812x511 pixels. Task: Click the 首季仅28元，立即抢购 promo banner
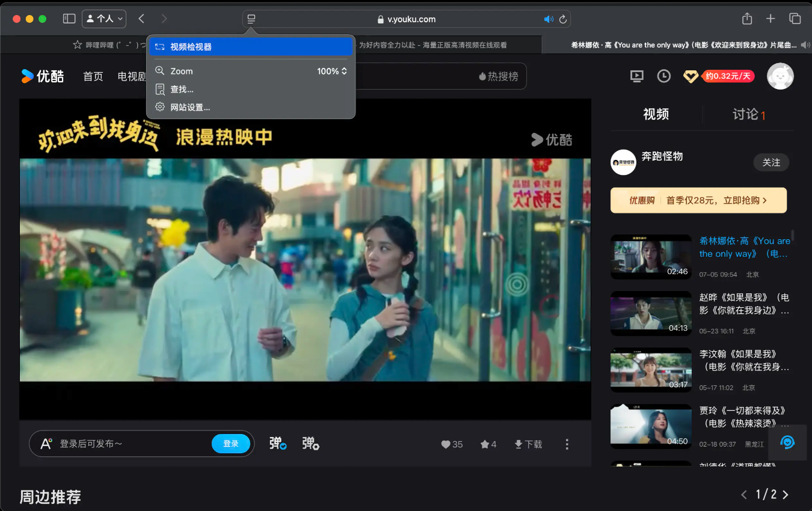click(x=698, y=200)
